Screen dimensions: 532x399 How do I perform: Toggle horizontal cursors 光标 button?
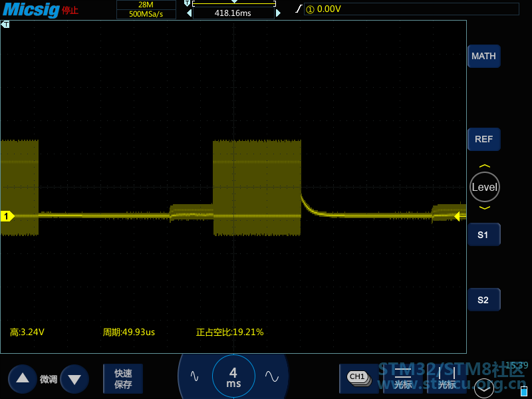coord(403,378)
